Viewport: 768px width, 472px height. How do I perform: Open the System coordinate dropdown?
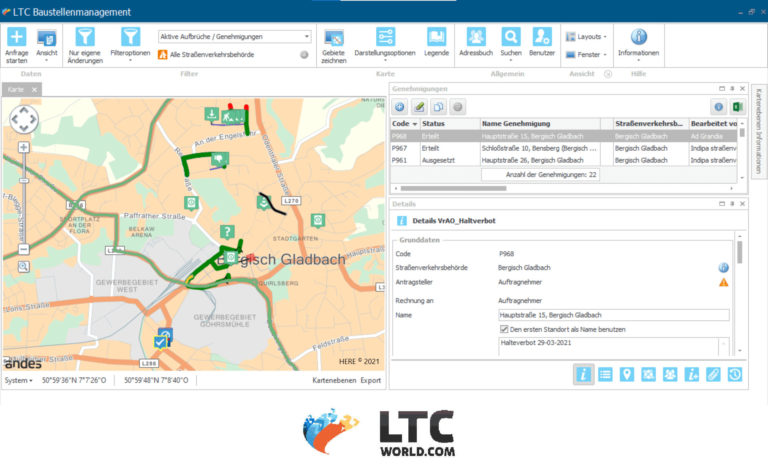tap(19, 380)
